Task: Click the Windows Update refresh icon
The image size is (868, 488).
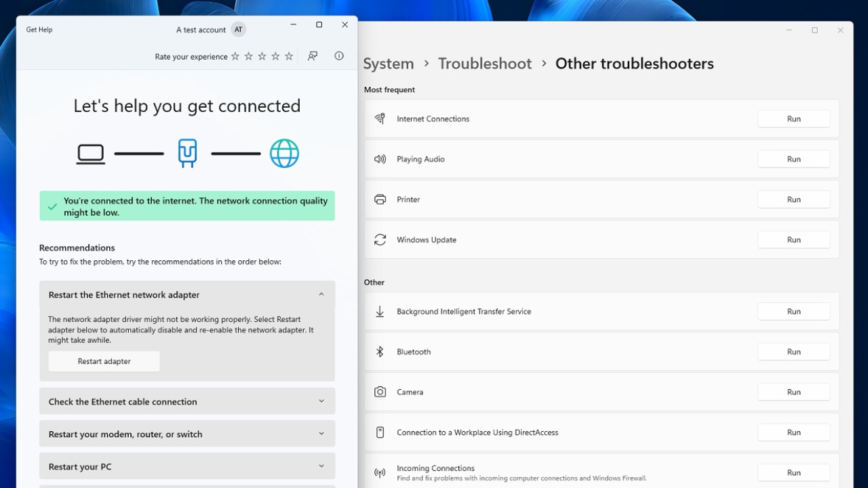Action: click(380, 240)
